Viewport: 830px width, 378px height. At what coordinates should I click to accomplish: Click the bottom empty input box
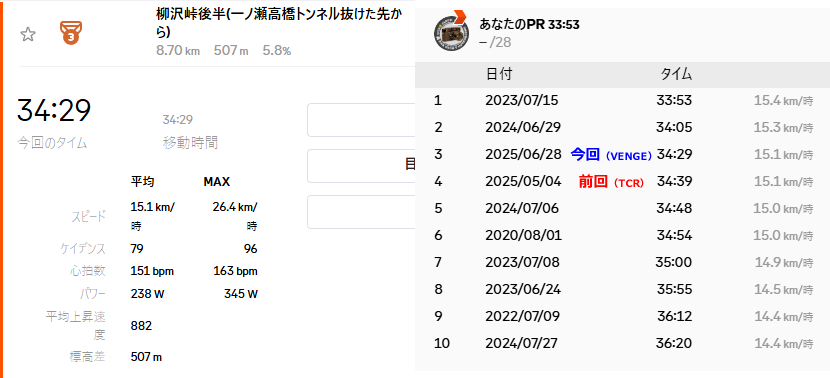(361, 212)
